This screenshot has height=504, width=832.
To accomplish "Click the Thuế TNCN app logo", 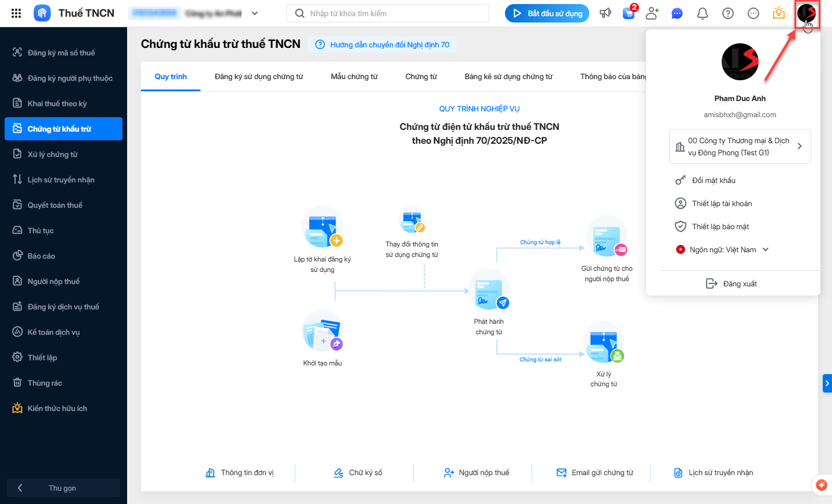I will coord(42,13).
